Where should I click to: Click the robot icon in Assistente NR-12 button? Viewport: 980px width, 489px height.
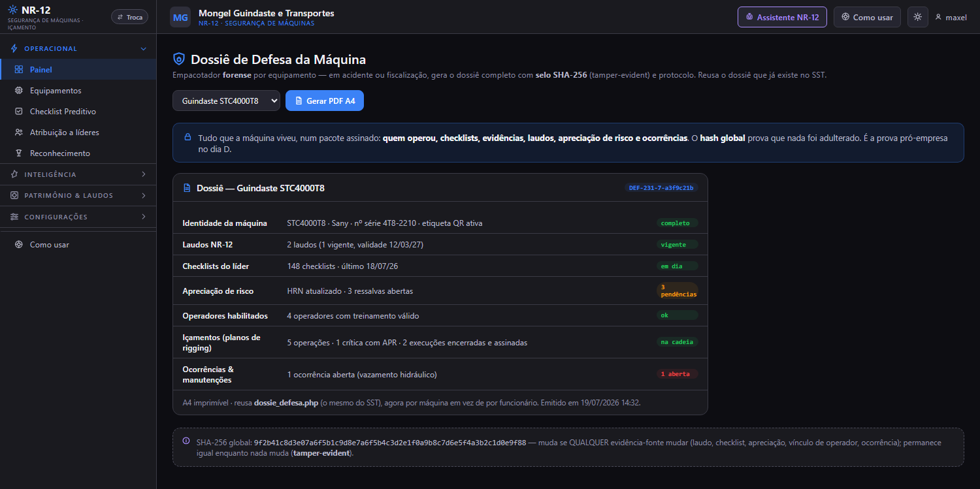tap(749, 17)
